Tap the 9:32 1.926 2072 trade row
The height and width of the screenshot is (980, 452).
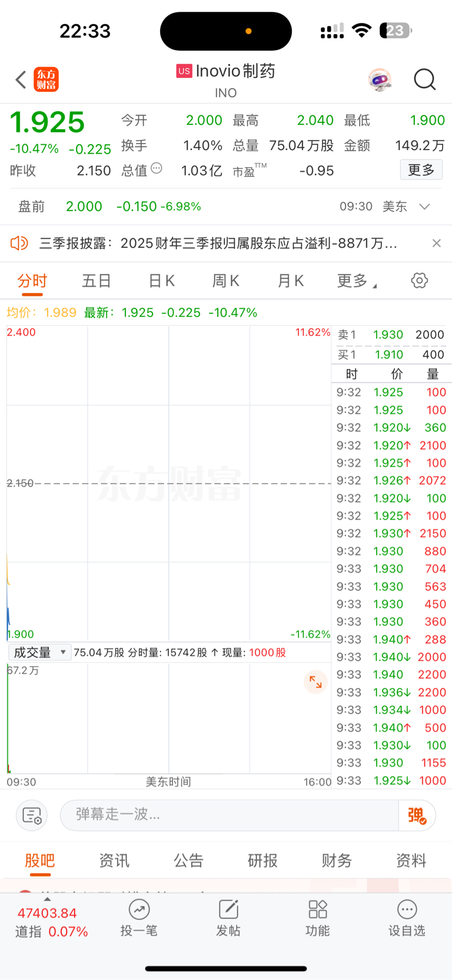coord(391,480)
